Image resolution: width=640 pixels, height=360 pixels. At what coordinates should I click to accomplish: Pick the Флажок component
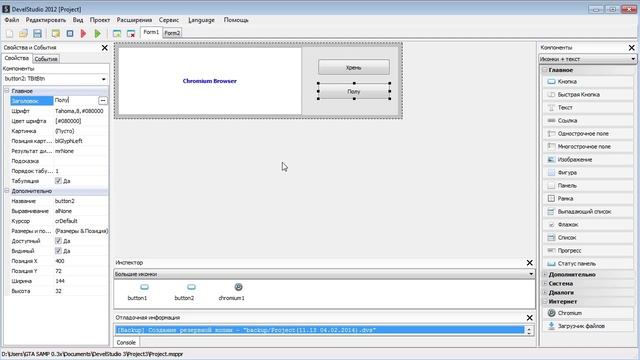click(x=588, y=224)
